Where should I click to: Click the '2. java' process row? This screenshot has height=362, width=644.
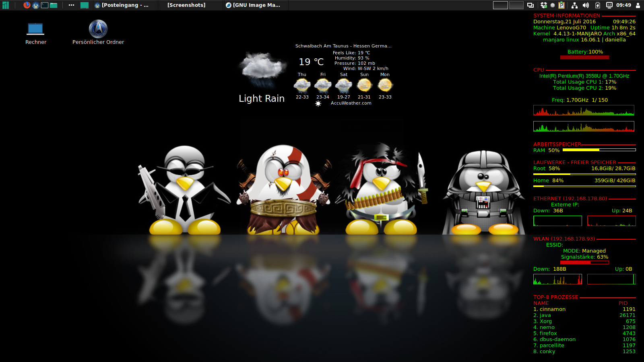tap(584, 315)
